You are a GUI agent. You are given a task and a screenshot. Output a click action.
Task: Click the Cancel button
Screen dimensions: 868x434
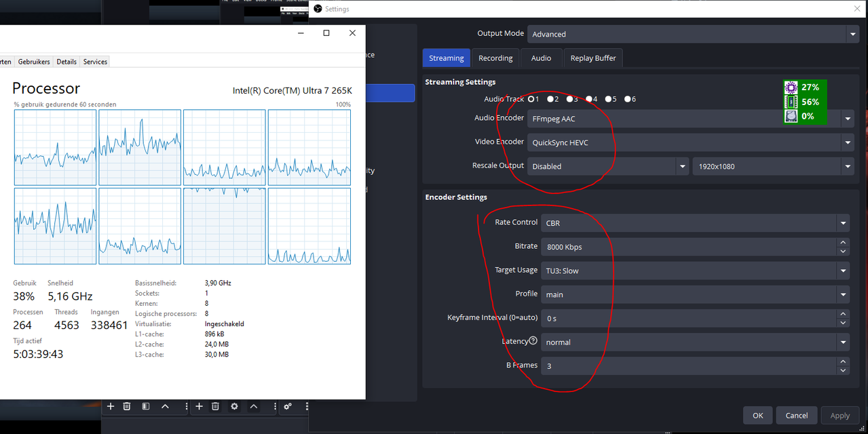(797, 416)
